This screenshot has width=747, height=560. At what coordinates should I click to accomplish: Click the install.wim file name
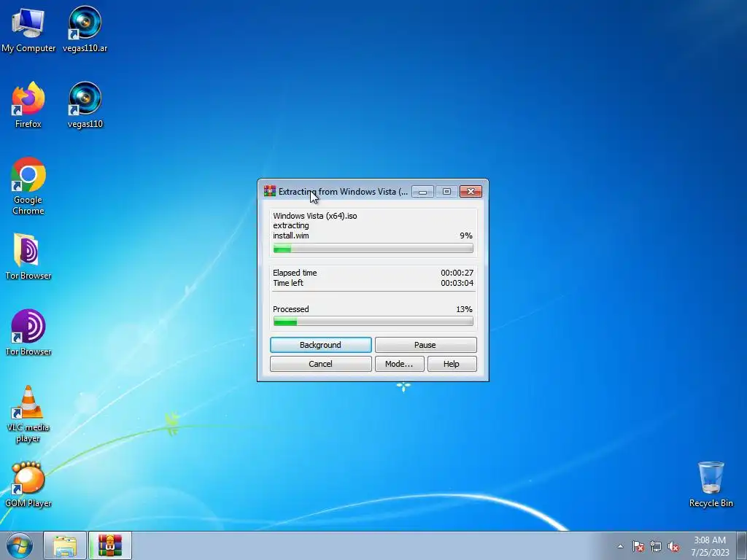tap(290, 236)
